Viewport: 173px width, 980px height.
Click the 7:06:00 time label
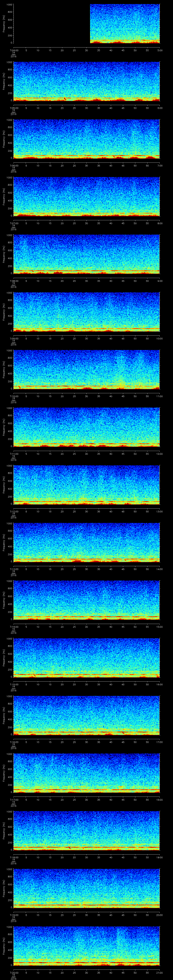[x=14, y=166]
